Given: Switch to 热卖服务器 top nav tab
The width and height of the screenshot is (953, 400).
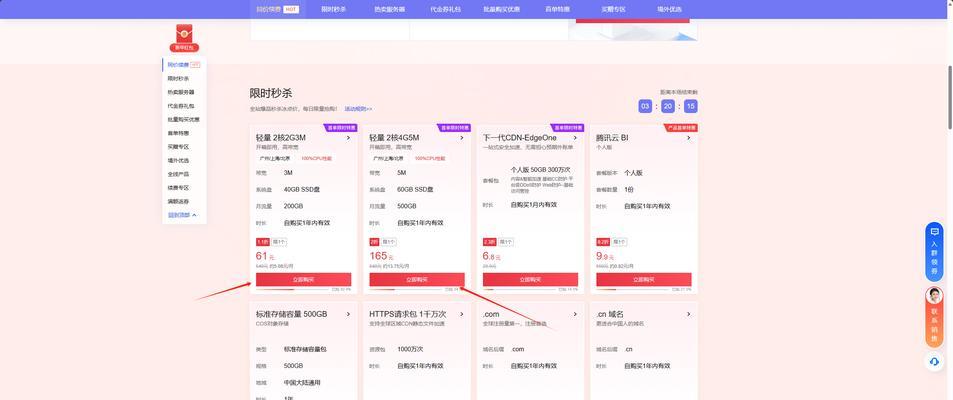Looking at the screenshot, I should tap(390, 9).
